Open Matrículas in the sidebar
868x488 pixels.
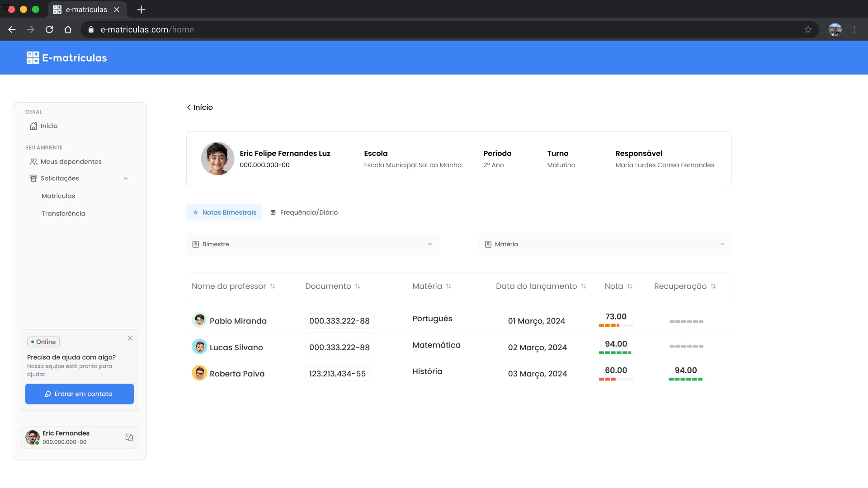click(58, 196)
